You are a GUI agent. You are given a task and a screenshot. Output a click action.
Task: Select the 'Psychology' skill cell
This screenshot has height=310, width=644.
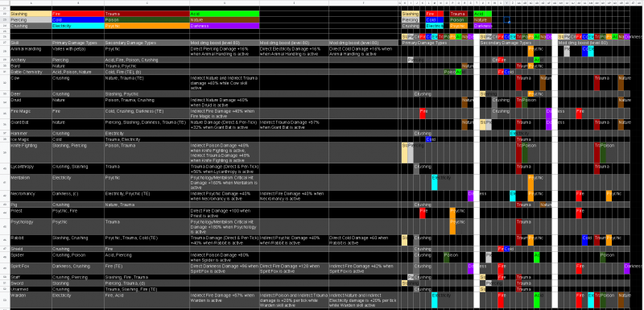point(31,226)
